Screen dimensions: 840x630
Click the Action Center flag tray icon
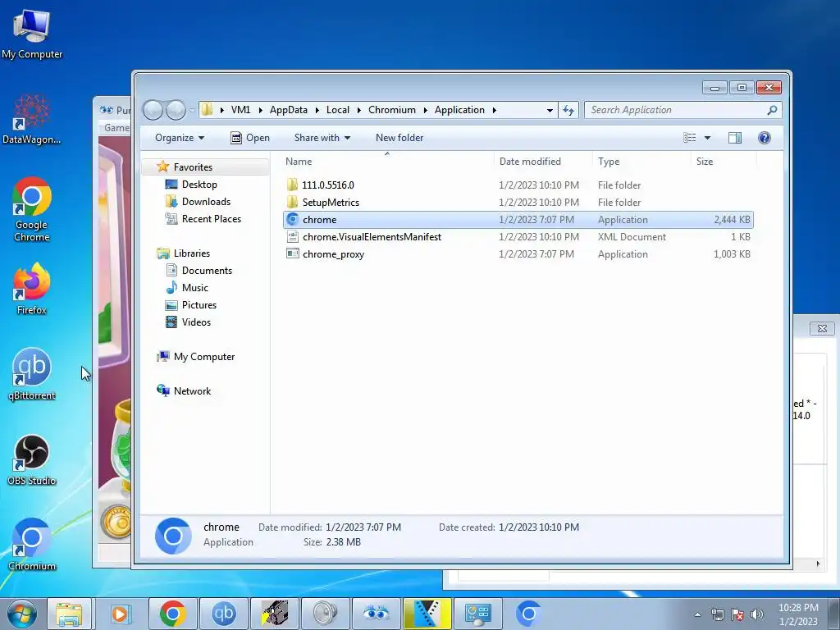(x=737, y=614)
